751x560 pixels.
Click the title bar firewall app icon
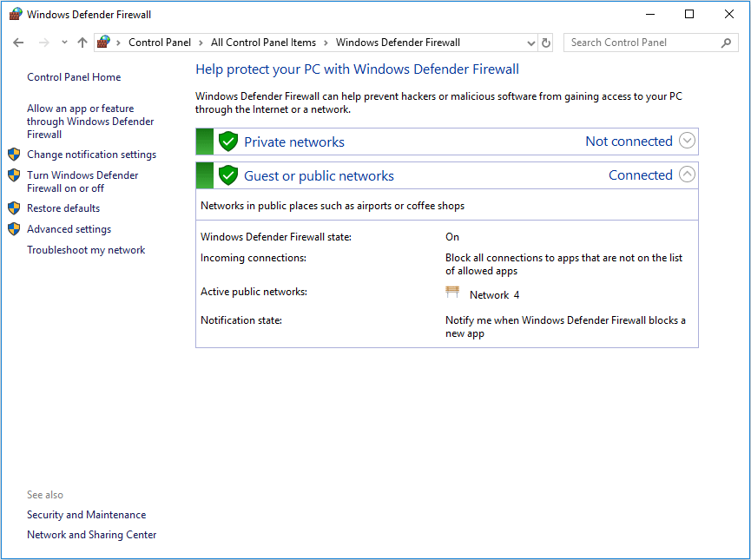point(16,14)
